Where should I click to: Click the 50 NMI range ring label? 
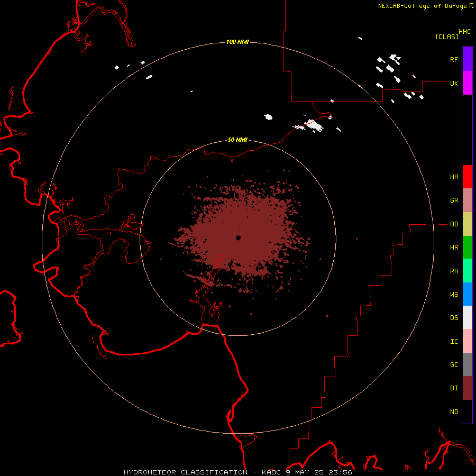[237, 140]
